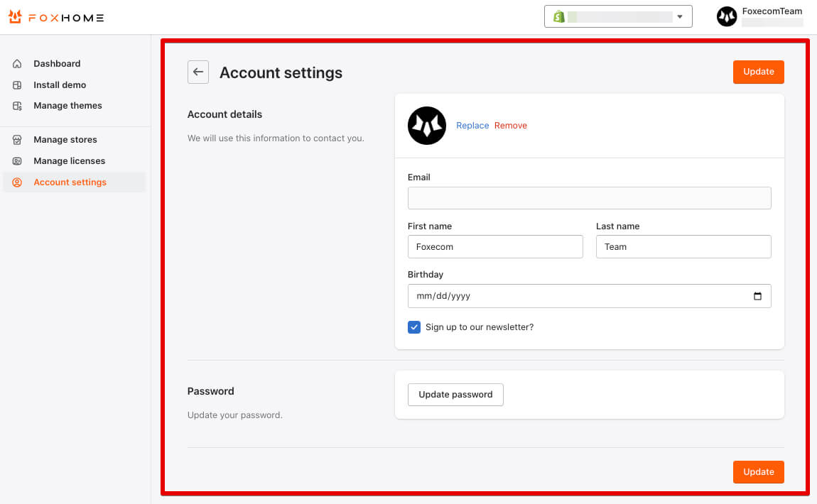Screen dimensions: 817x504
Task: Click the newsletter sign up label text
Action: [480, 327]
